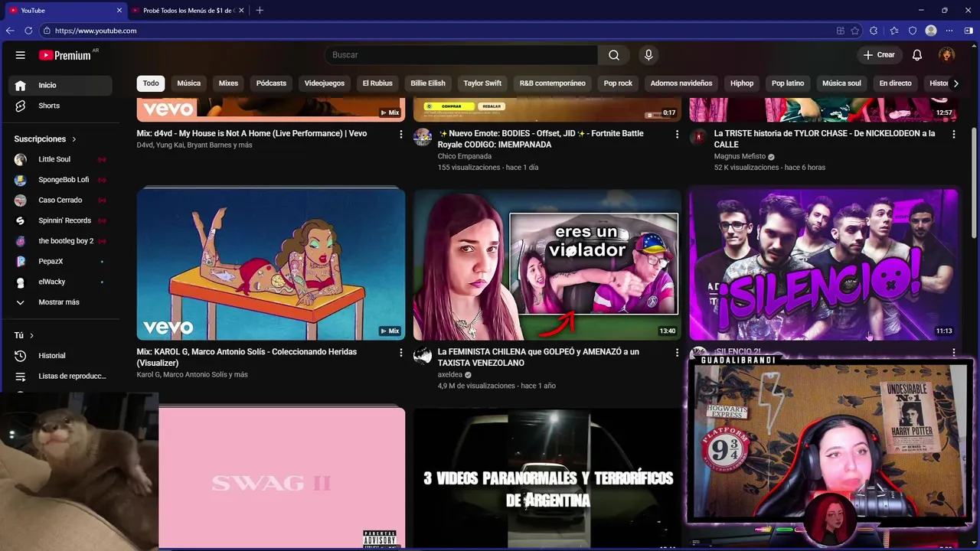Select the Videojuegos filter chip
980x551 pixels.
click(325, 83)
